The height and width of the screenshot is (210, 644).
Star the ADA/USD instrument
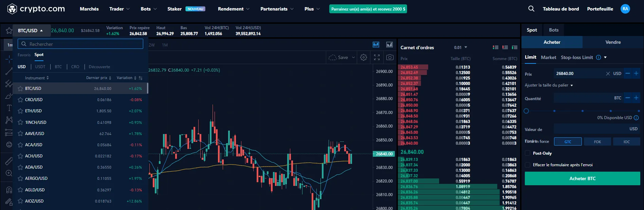20,167
